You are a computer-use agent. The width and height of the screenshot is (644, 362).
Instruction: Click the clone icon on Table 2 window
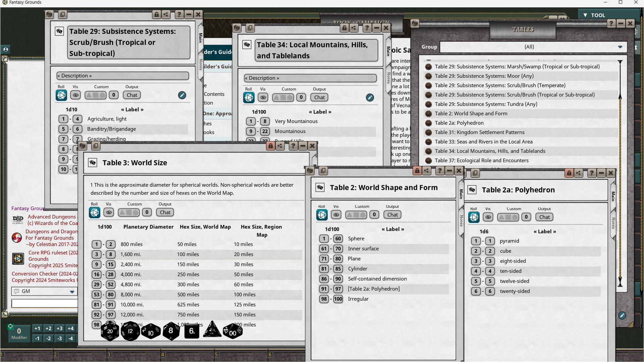pos(323,171)
